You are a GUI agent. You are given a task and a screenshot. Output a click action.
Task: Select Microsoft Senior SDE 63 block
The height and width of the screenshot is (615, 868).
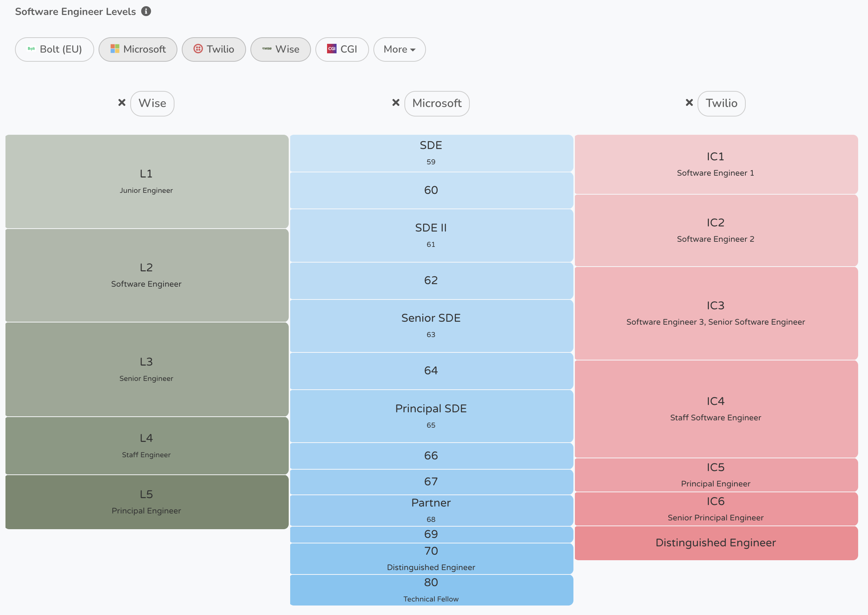(x=431, y=326)
